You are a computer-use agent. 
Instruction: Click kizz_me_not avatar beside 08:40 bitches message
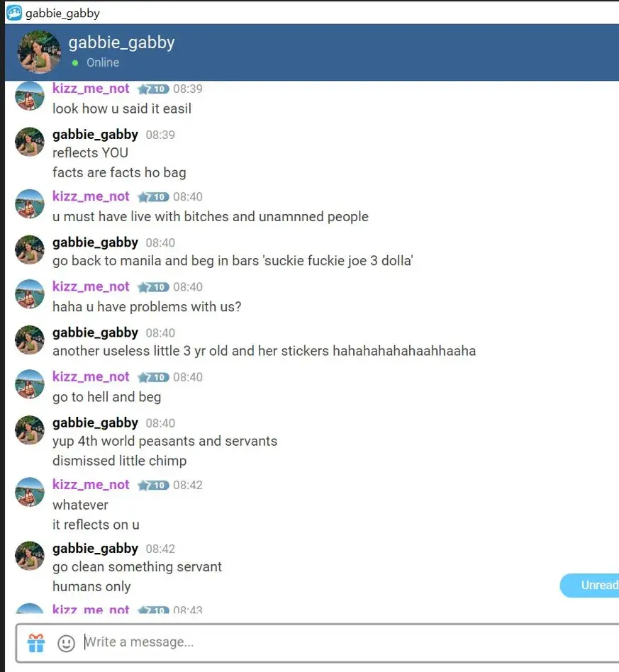[30, 204]
